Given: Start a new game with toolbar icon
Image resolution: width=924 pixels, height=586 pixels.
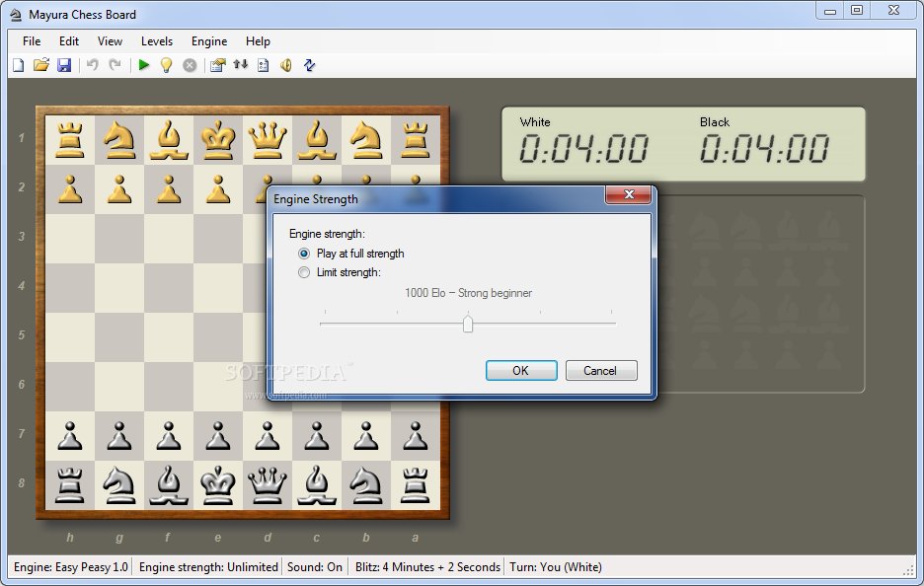Looking at the screenshot, I should [x=19, y=65].
